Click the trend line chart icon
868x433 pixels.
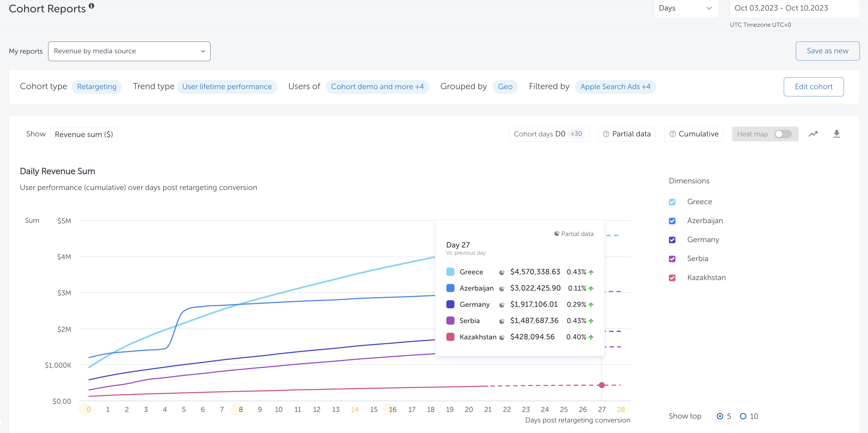click(x=813, y=134)
